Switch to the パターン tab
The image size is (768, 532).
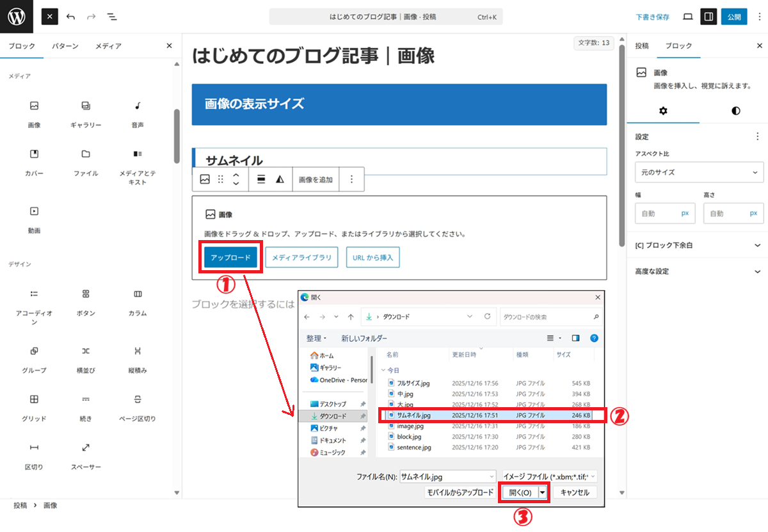pyautogui.click(x=65, y=46)
